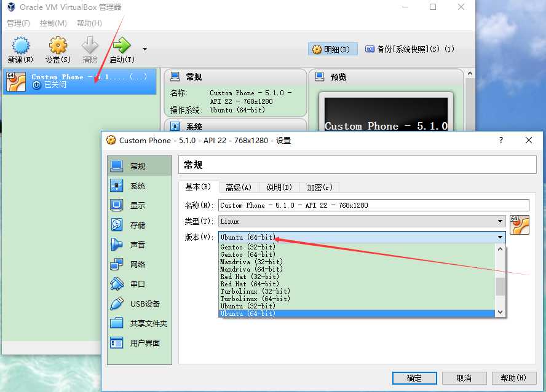This screenshot has height=392, width=546.
Task: Select 串口 in settings sidebar
Action: tap(140, 284)
